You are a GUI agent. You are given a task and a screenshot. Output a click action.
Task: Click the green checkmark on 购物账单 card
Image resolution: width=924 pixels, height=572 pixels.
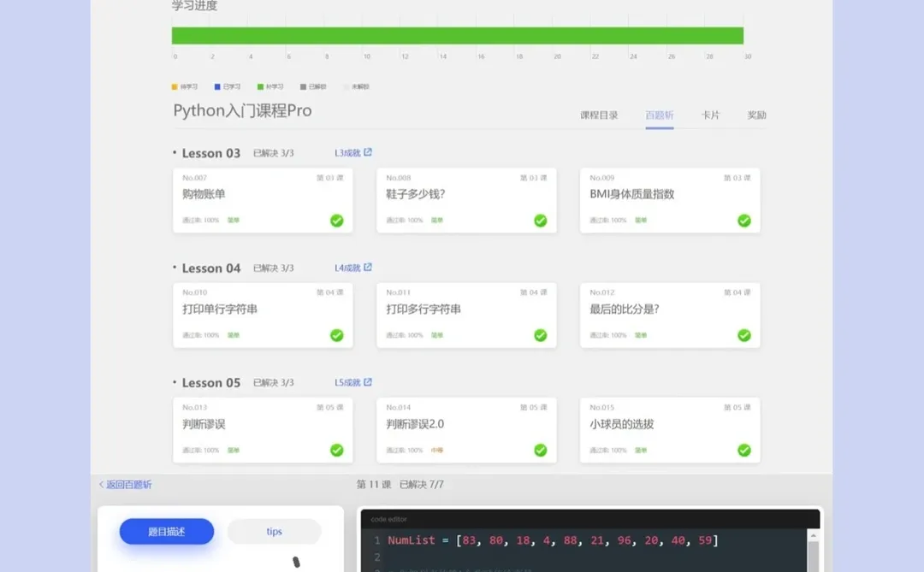[336, 221]
